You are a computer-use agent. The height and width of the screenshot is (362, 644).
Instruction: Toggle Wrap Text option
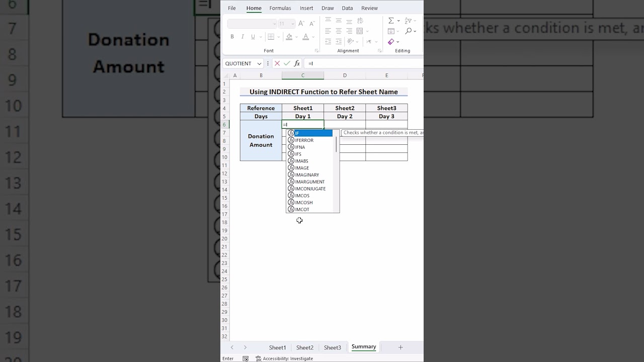click(360, 21)
